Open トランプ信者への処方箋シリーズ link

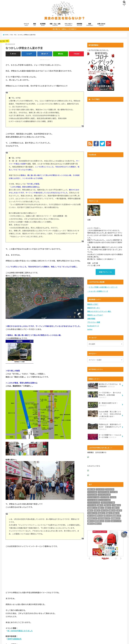point(103,287)
